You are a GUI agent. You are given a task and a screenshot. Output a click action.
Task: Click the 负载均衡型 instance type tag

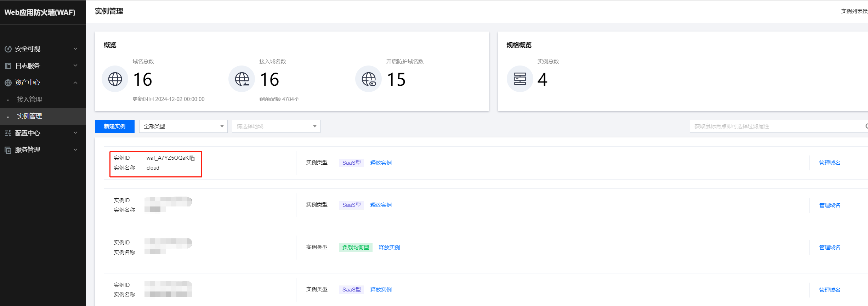point(356,248)
